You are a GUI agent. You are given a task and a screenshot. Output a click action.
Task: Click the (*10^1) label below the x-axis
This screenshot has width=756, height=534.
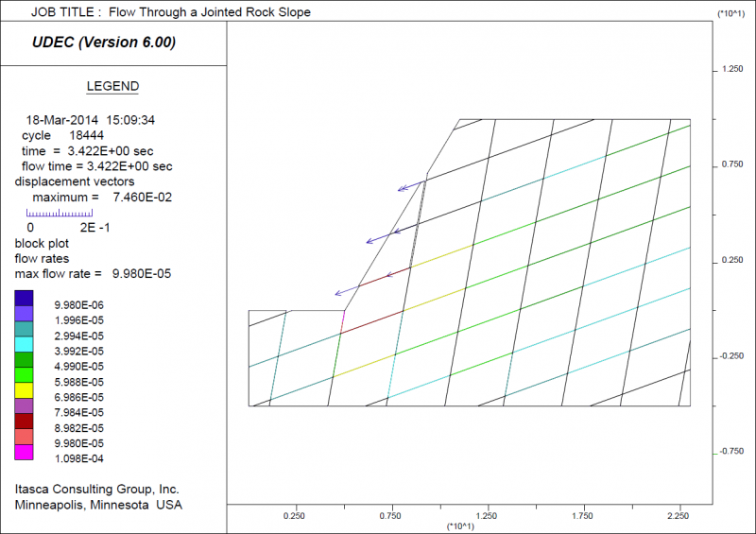pos(460,526)
